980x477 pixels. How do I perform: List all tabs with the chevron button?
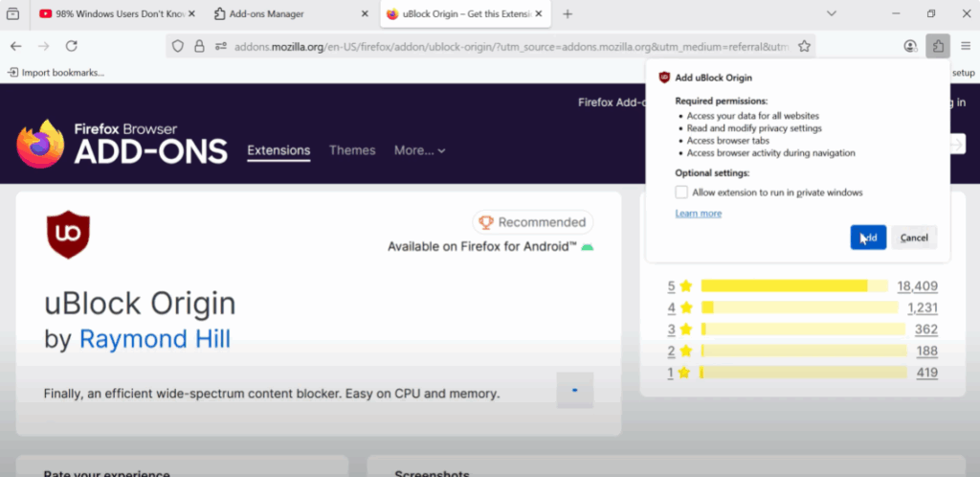point(832,13)
